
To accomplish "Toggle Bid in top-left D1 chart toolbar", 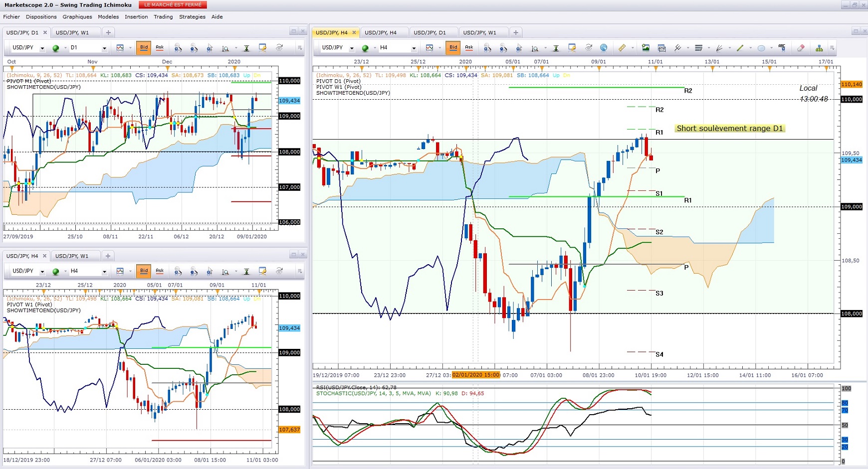I will pos(144,48).
